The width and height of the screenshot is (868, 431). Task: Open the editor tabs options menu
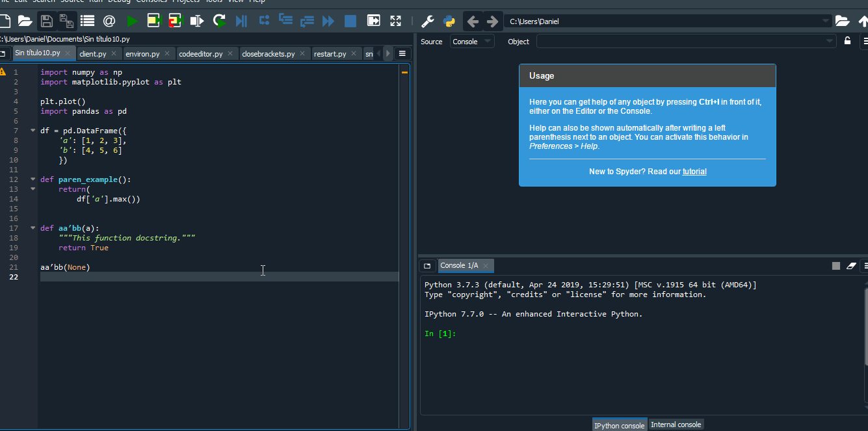pyautogui.click(x=402, y=53)
